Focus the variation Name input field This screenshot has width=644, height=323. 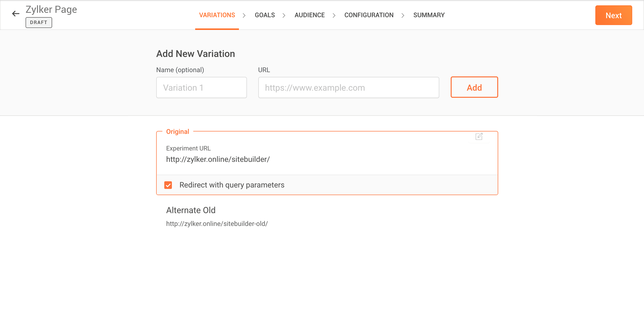(201, 88)
